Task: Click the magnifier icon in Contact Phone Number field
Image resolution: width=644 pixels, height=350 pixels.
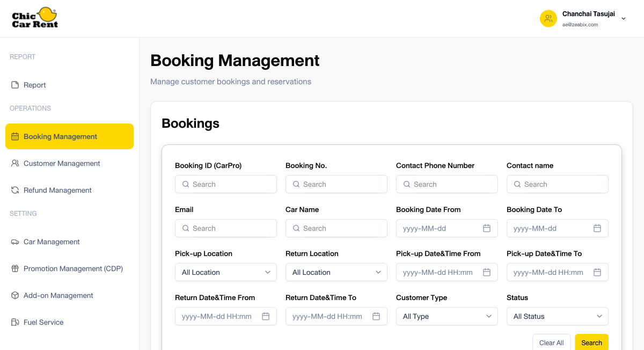Action: (407, 184)
